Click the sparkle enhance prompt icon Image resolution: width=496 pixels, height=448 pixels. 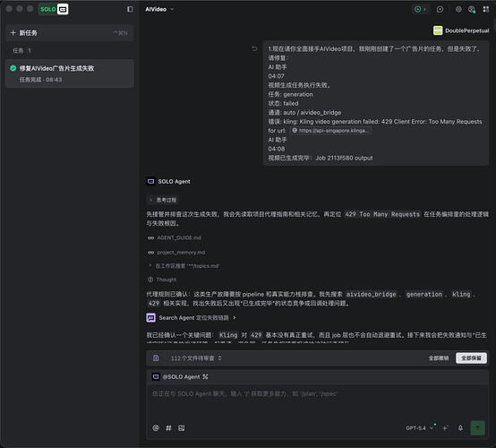click(445, 428)
